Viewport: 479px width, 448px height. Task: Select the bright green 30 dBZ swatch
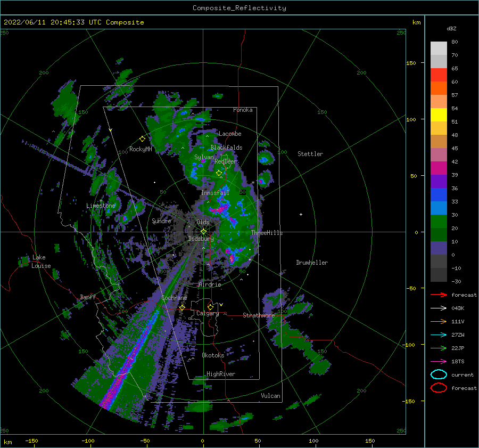439,221
